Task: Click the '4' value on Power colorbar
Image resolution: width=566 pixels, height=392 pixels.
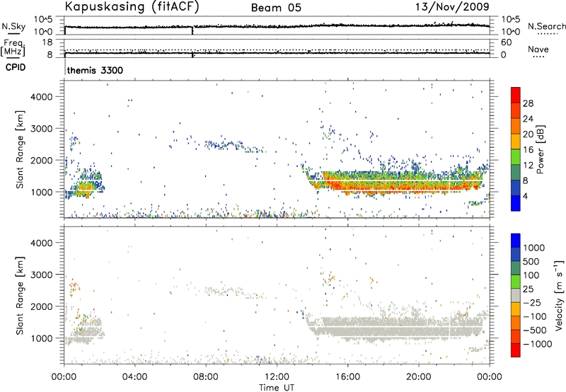Action: tap(526, 197)
